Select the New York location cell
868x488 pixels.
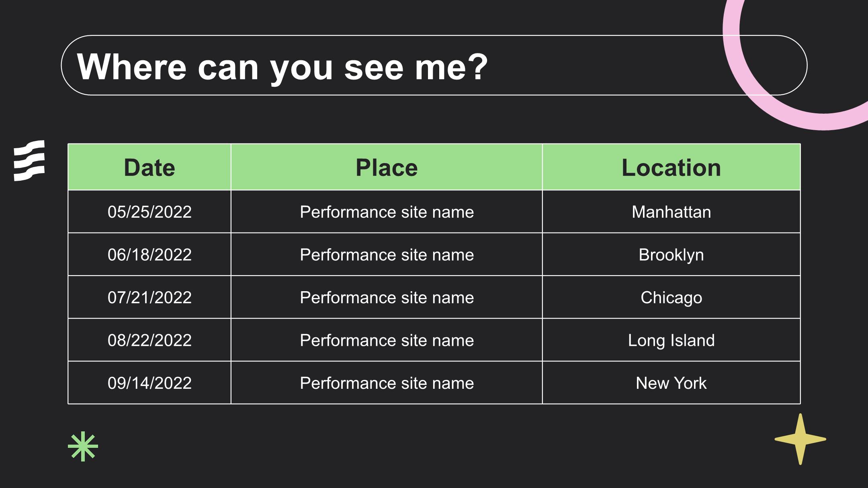671,383
